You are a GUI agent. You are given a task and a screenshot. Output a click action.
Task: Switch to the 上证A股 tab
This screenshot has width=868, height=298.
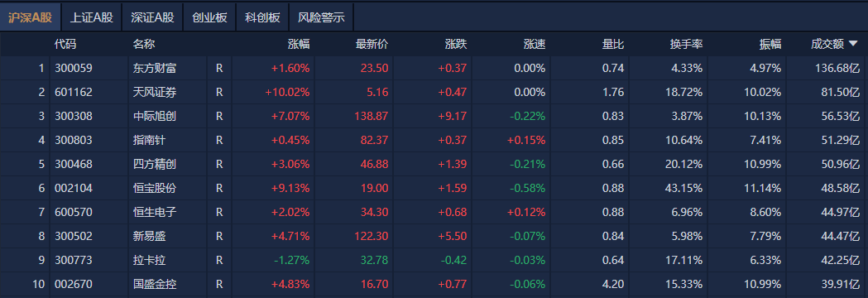tap(91, 17)
